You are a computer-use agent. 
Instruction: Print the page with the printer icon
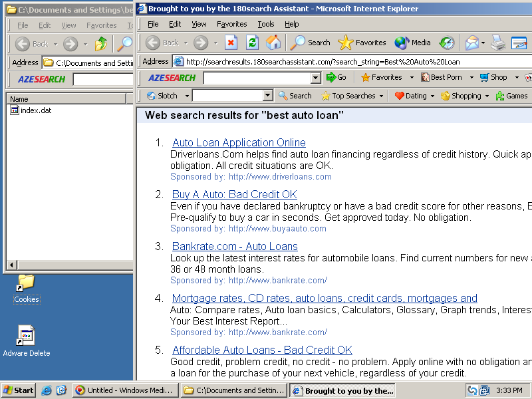pyautogui.click(x=498, y=43)
